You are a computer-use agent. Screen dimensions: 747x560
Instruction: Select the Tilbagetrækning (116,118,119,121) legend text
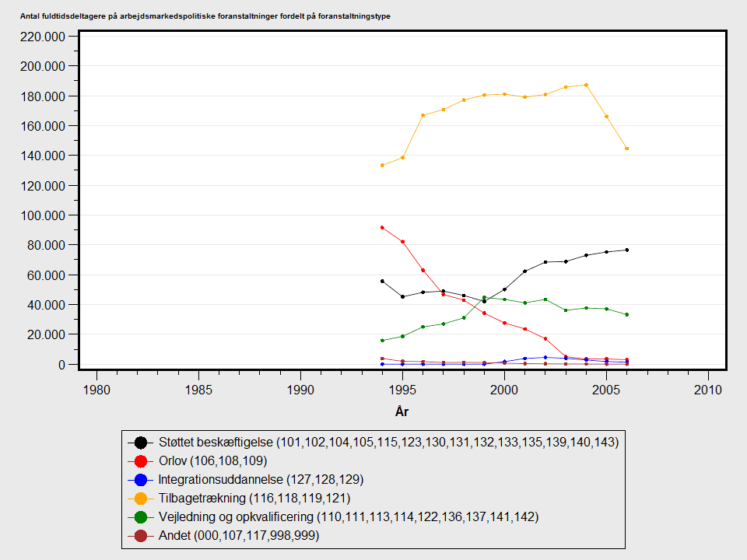click(254, 499)
